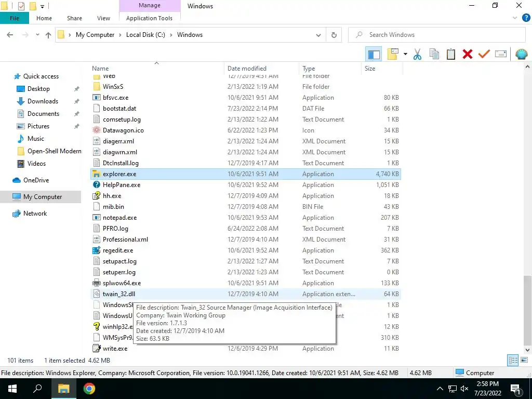Select the notepad.exe row
532x399 pixels.
coord(246,218)
